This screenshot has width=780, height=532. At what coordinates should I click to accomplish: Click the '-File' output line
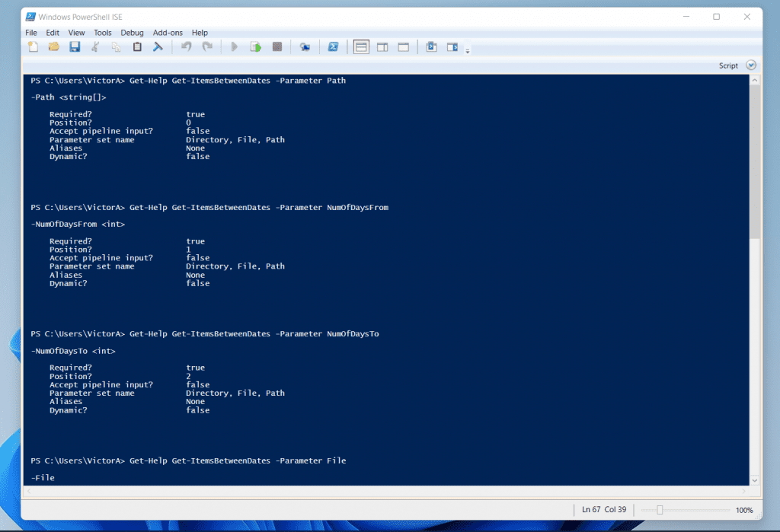click(43, 478)
